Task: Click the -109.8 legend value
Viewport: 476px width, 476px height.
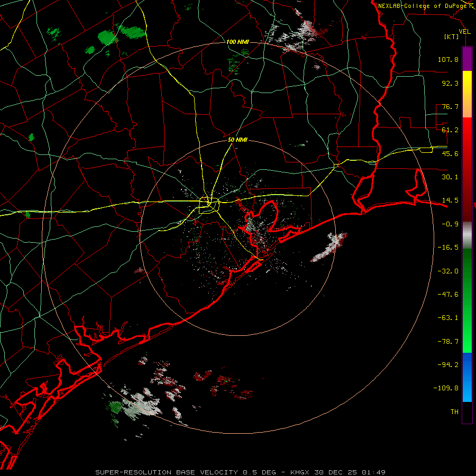Action: (446, 388)
